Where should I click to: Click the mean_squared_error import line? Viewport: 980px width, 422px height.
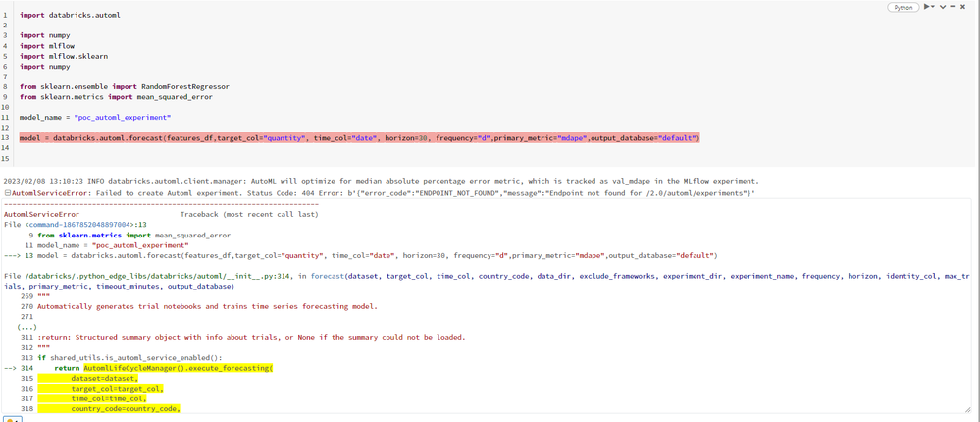pyautogui.click(x=116, y=97)
